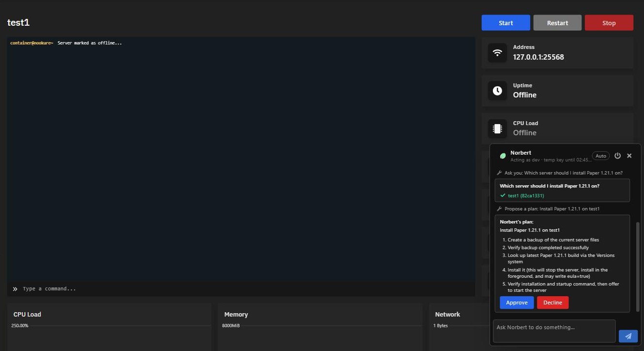The height and width of the screenshot is (351, 644).
Task: Click plan step 'Verify backup completed successfully'
Action: [x=548, y=248]
